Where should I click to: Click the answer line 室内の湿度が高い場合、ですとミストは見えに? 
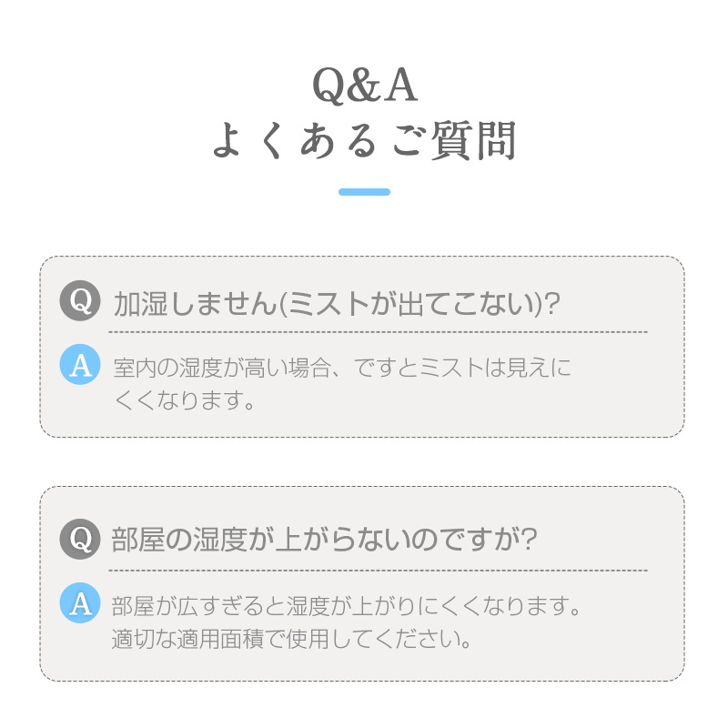(x=342, y=369)
